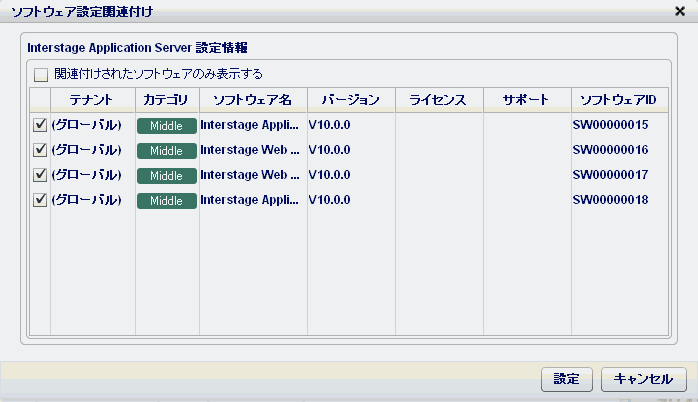Enable 関連付けされたソフトウェアのみ表示する checkbox

click(x=41, y=75)
